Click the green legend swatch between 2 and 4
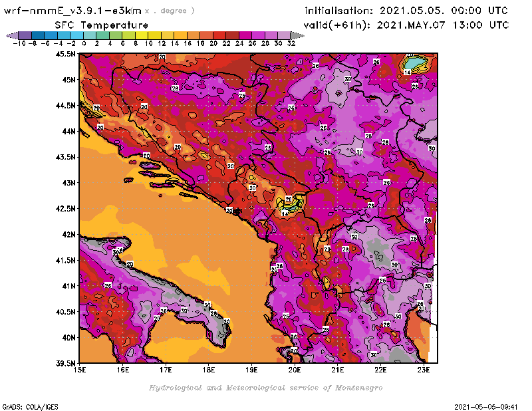532x411 pixels. [x=103, y=36]
